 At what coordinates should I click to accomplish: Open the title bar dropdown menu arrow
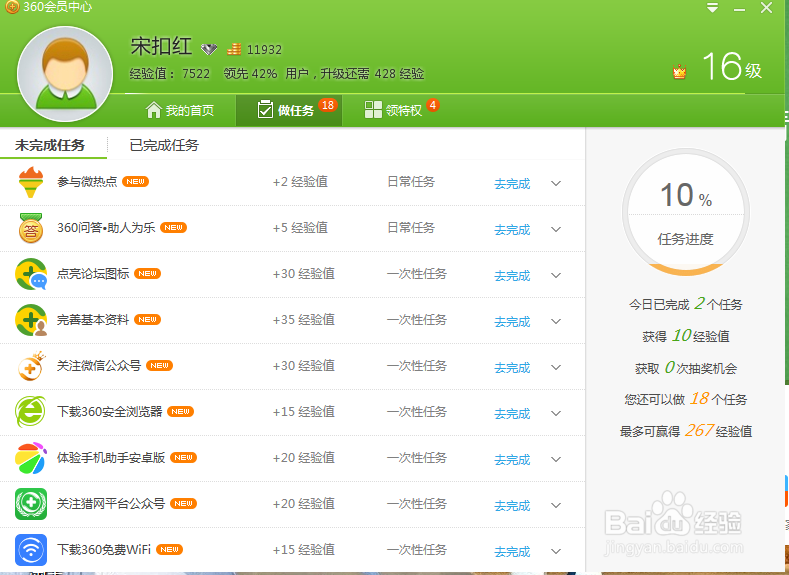(x=712, y=8)
